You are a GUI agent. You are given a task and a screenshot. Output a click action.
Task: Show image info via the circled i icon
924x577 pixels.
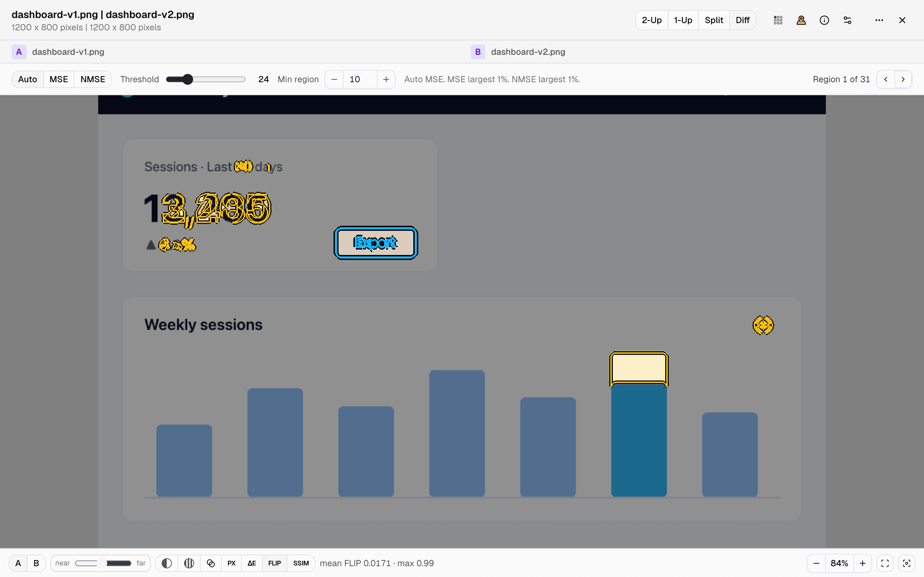[824, 20]
